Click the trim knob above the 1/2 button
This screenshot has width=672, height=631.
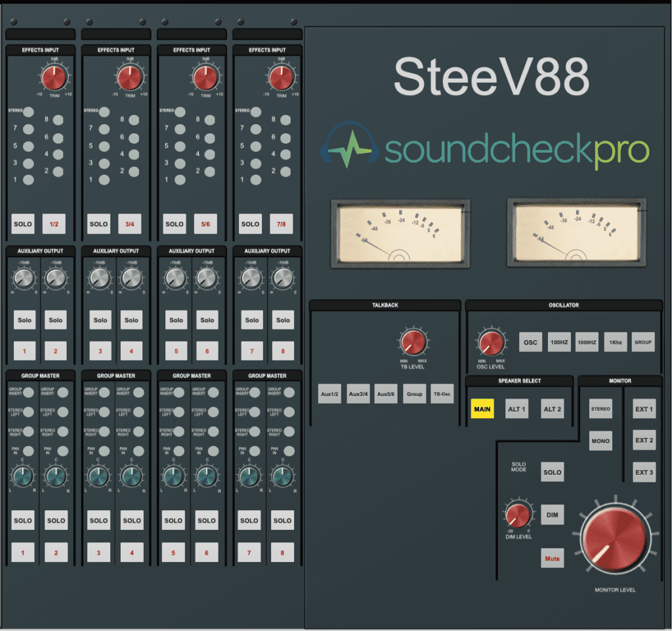[x=54, y=77]
